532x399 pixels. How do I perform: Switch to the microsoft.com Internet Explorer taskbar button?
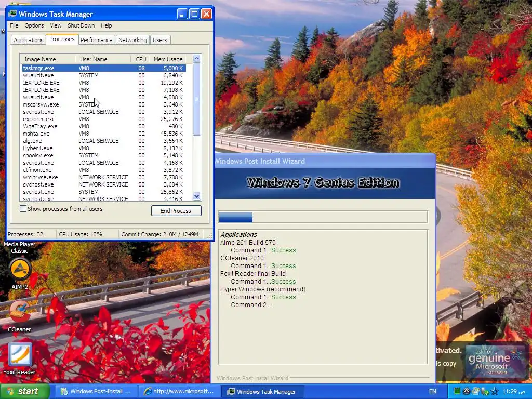179,391
